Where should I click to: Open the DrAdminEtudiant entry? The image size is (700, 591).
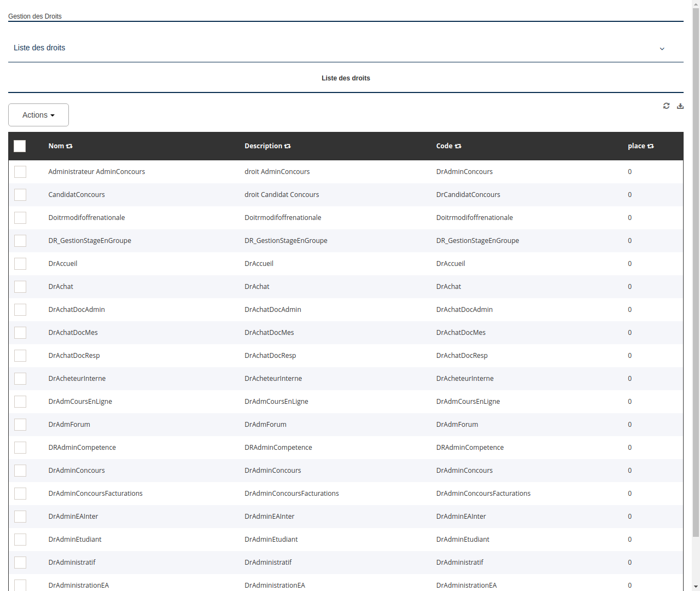[x=75, y=539]
